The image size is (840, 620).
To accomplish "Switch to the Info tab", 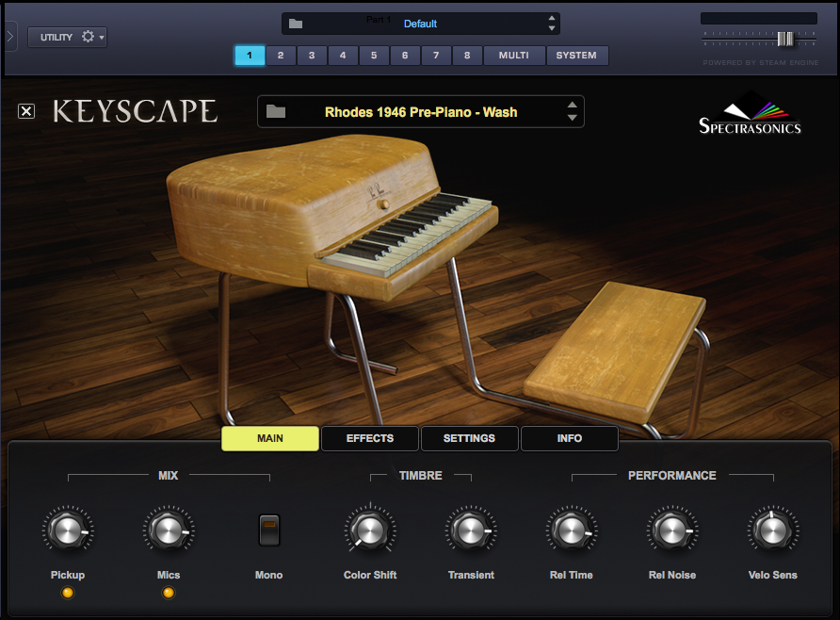I will tap(570, 438).
